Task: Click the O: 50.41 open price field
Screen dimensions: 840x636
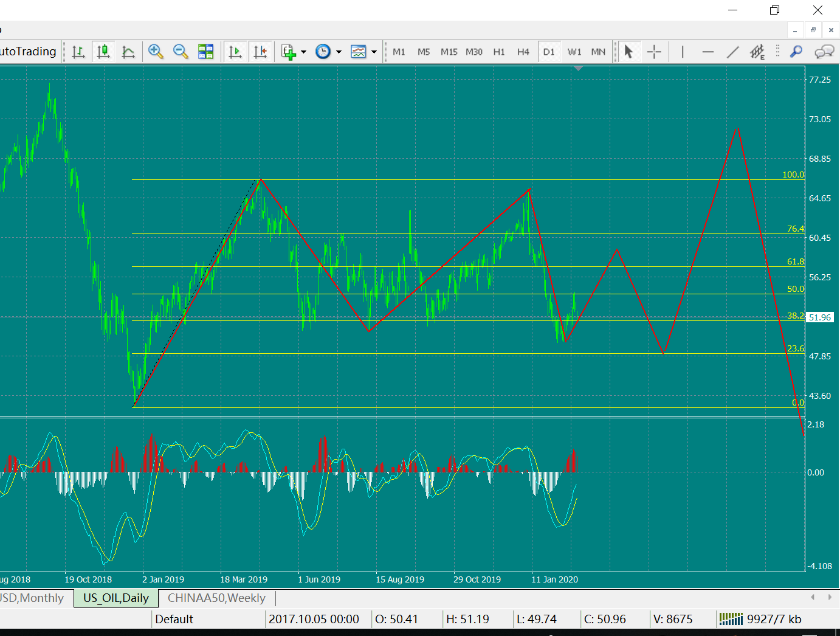Action: (396, 619)
